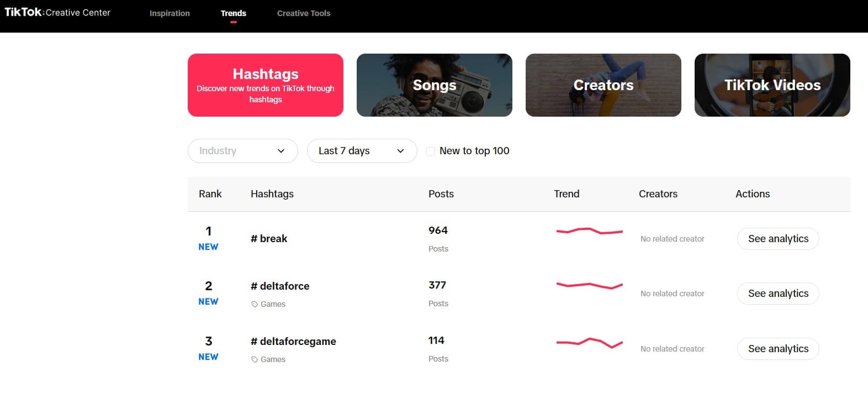See analytics for # deltaforce
The height and width of the screenshot is (403, 868).
click(778, 294)
